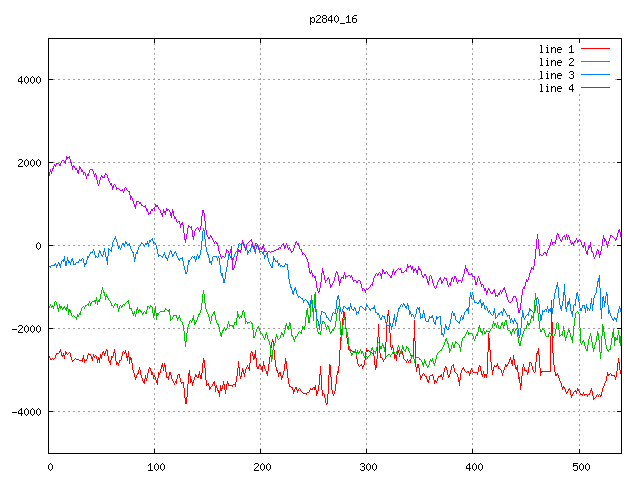Image resolution: width=640 pixels, height=480 pixels.
Task: Click the 0 label on the y-axis
Action: point(37,246)
